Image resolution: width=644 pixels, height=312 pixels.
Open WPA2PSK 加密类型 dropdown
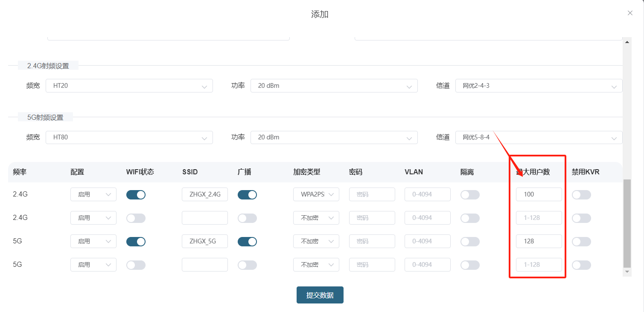(x=316, y=195)
